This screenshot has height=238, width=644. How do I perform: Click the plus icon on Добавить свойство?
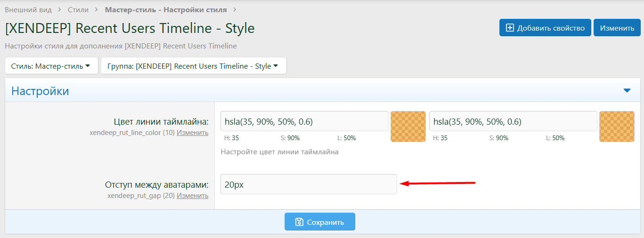coord(510,28)
